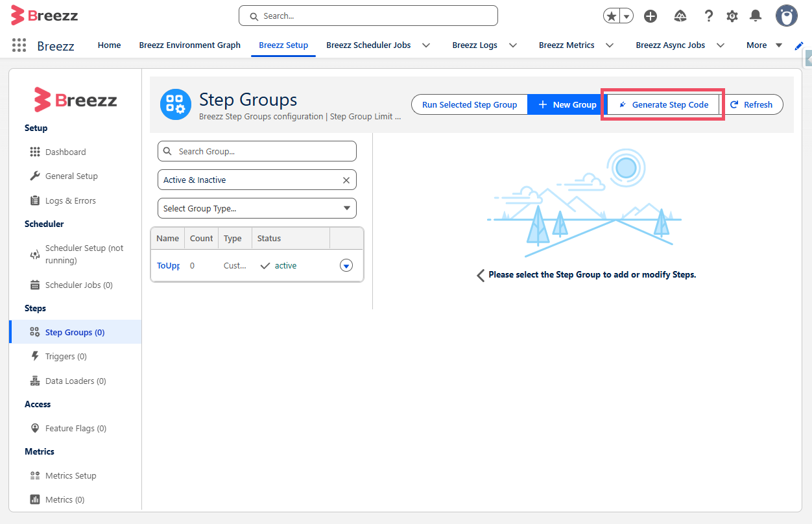This screenshot has width=812, height=524.
Task: Expand the Breezz Logs chevron
Action: pyautogui.click(x=513, y=45)
